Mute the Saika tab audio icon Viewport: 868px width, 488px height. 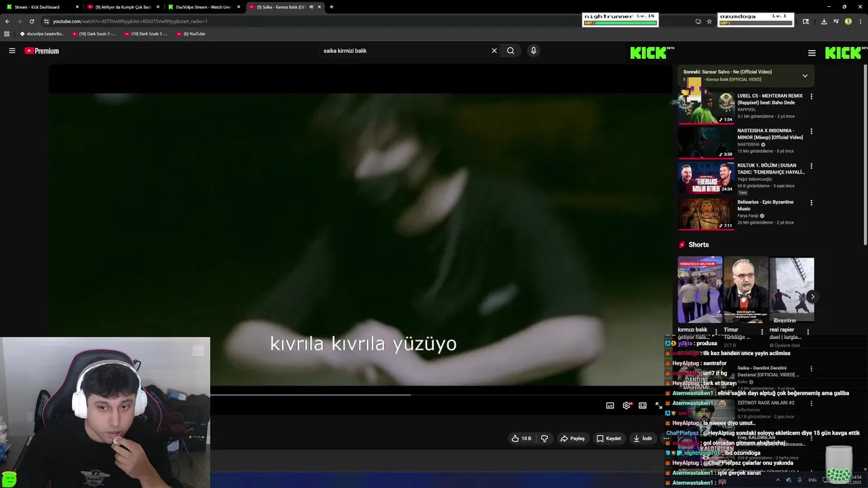(x=311, y=7)
